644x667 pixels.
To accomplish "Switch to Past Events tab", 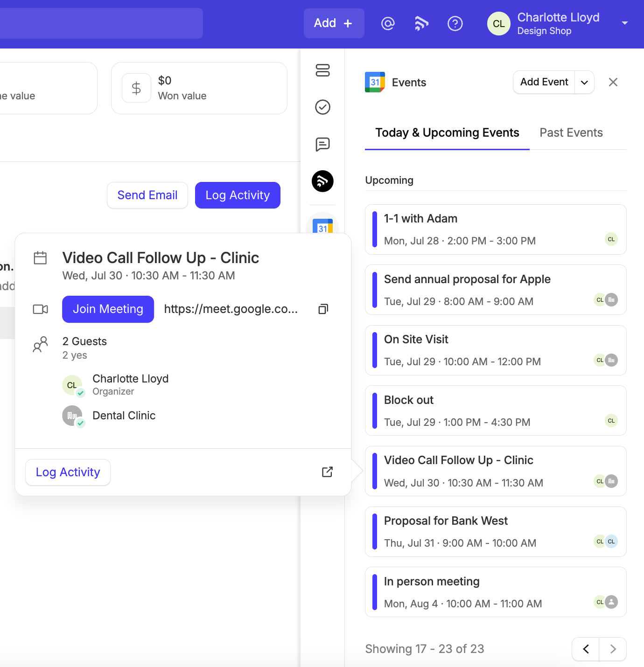I will point(571,133).
